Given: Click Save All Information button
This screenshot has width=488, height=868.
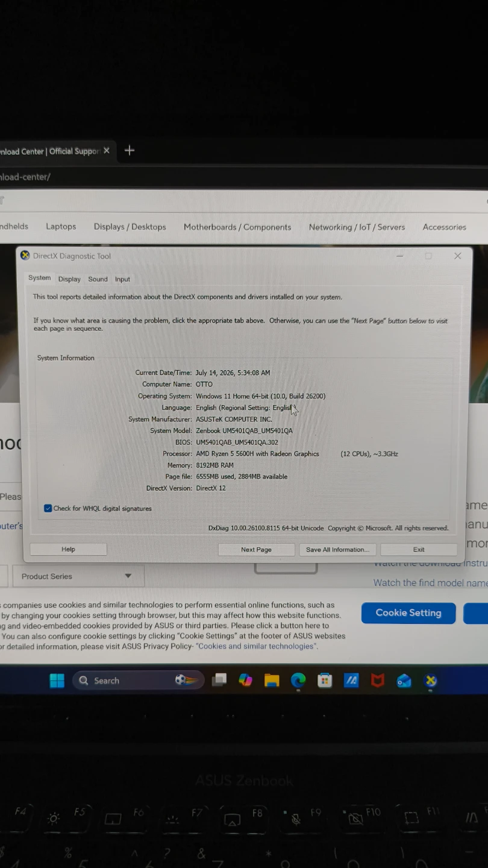Looking at the screenshot, I should pyautogui.click(x=337, y=549).
